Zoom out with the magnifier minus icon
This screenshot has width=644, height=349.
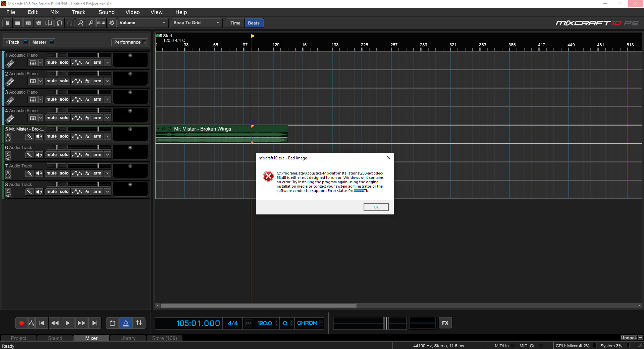(91, 23)
